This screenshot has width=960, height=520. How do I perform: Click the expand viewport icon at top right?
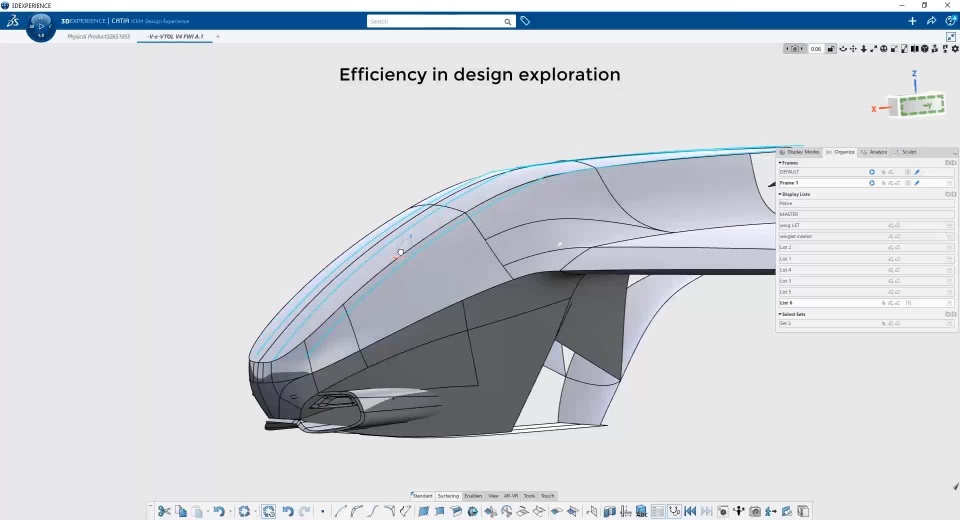point(951,37)
